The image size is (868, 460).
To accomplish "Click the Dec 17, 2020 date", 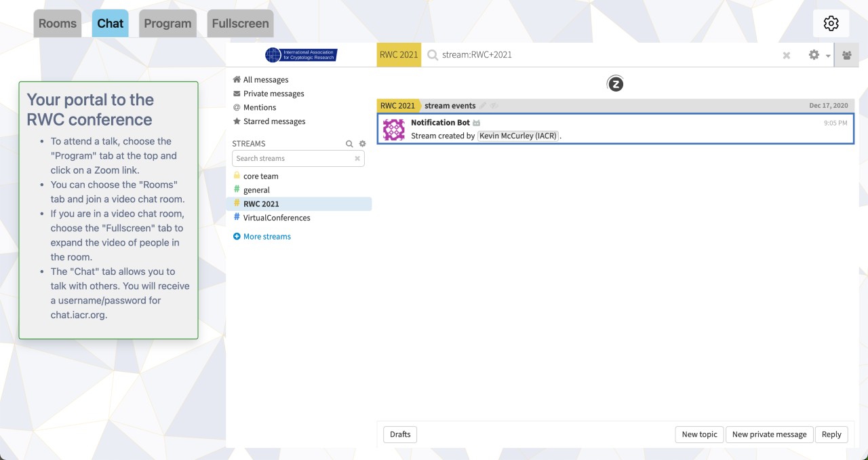I will [x=829, y=106].
